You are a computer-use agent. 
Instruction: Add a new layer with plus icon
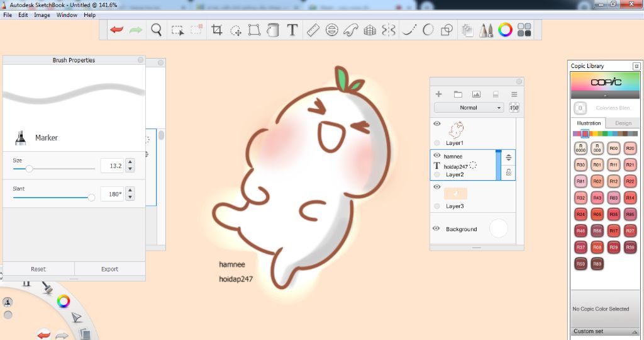(438, 94)
